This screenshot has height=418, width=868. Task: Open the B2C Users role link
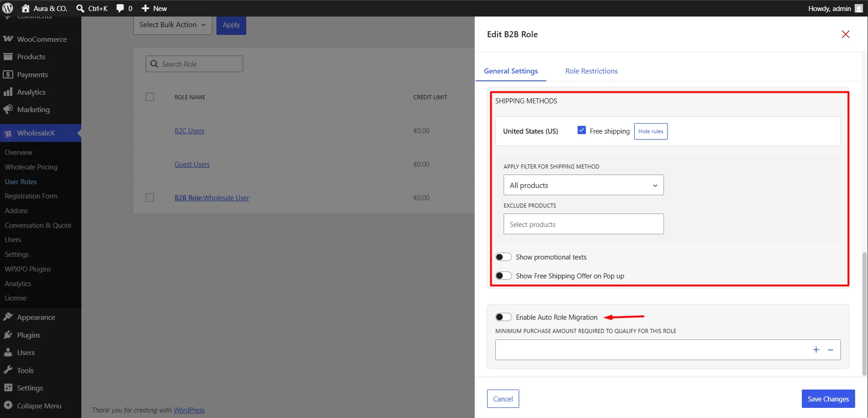[x=189, y=131]
